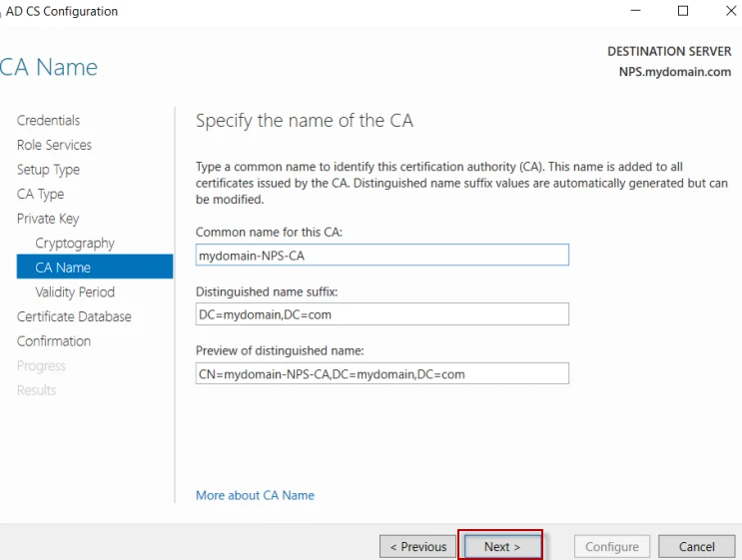742x560 pixels.
Task: Maximize the AD CS Configuration window
Action: (x=683, y=12)
